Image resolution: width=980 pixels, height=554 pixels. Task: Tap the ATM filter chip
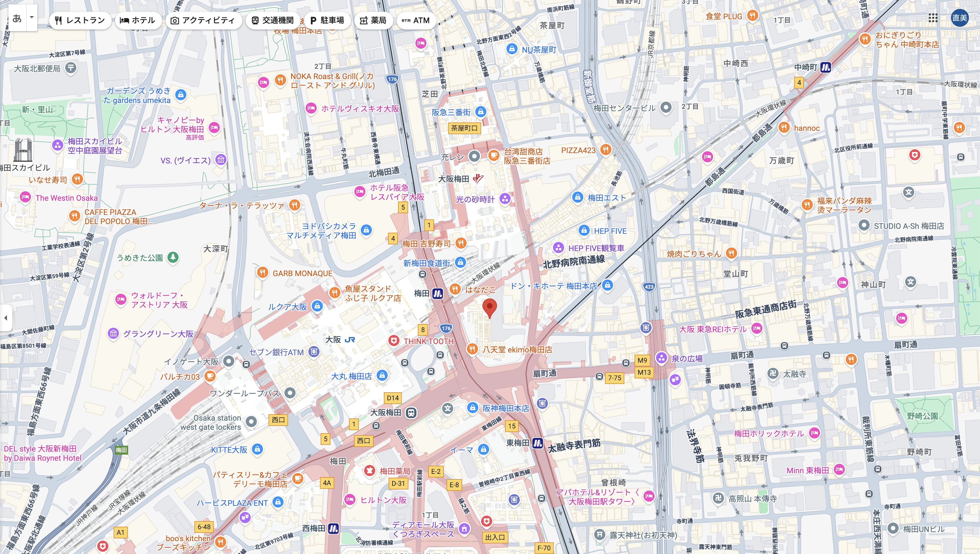[416, 20]
